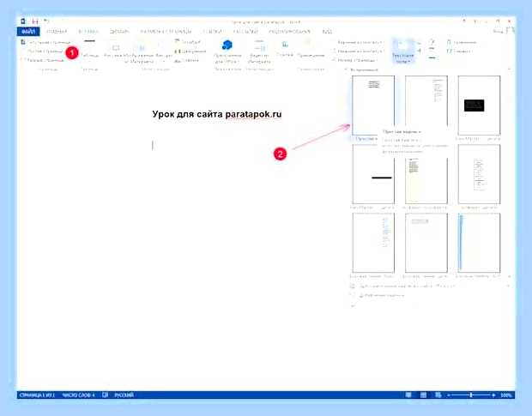Open zoom dialog via 100% label
This screenshot has width=532, height=416.
(x=505, y=395)
